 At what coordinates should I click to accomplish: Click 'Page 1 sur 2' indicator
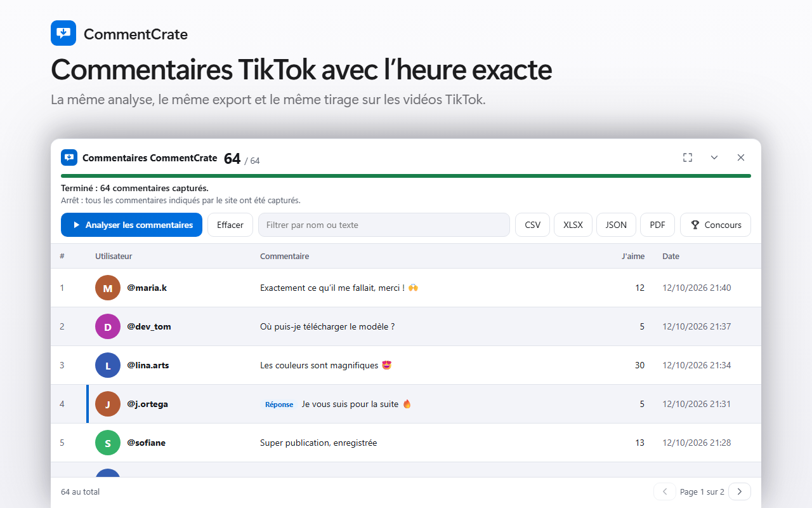tap(702, 491)
